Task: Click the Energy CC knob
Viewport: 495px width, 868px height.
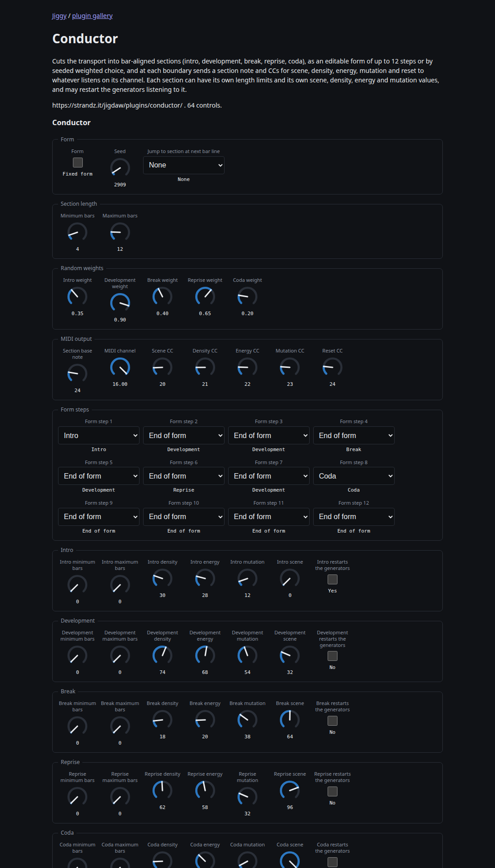Action: [x=247, y=367]
